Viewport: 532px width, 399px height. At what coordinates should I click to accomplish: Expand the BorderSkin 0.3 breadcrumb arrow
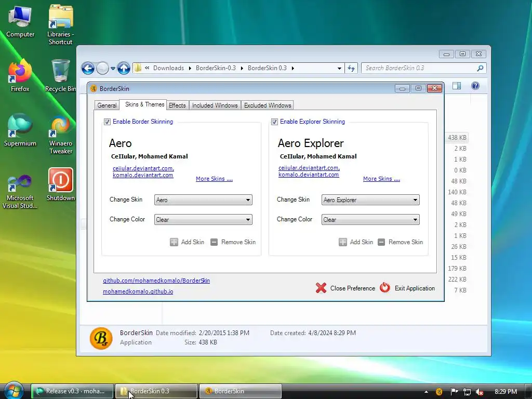pyautogui.click(x=293, y=68)
